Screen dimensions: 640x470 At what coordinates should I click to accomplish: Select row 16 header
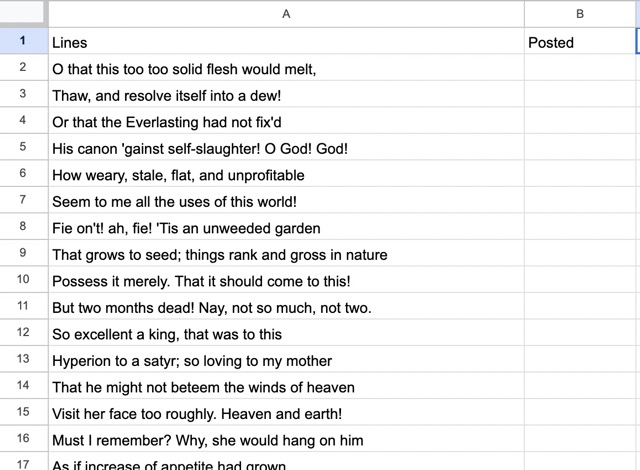(x=23, y=439)
